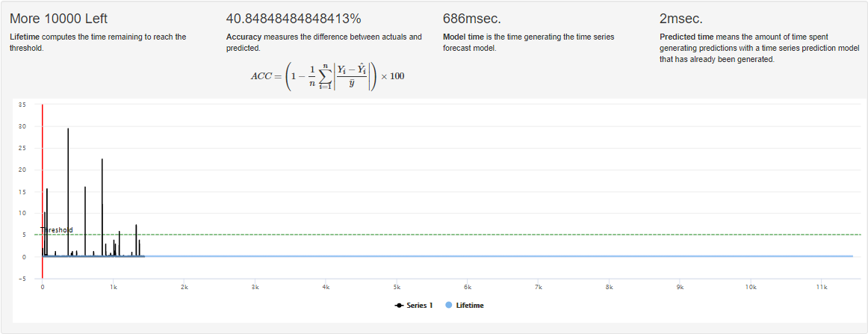Click the accuracy percentage value heading
The width and height of the screenshot is (868, 334).
coord(294,19)
